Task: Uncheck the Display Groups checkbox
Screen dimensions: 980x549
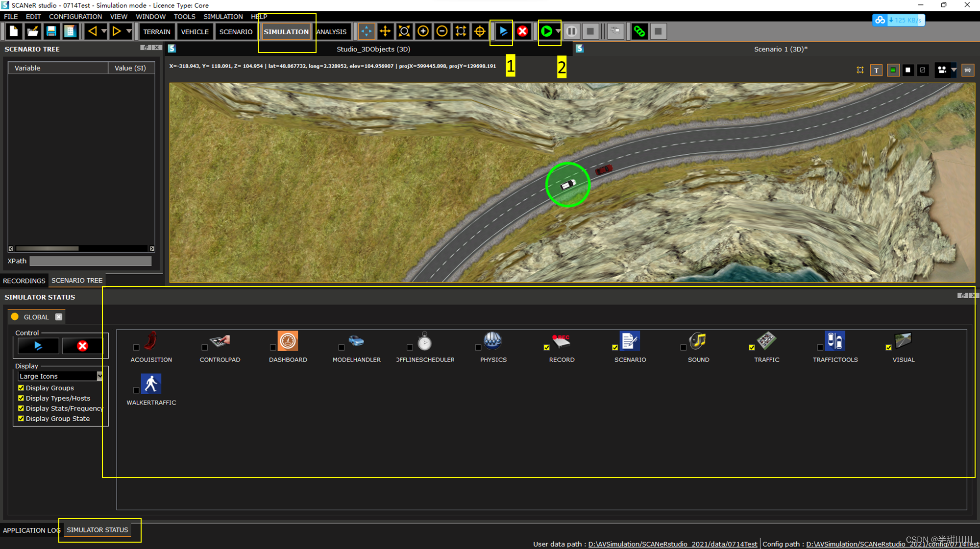Action: pos(21,388)
